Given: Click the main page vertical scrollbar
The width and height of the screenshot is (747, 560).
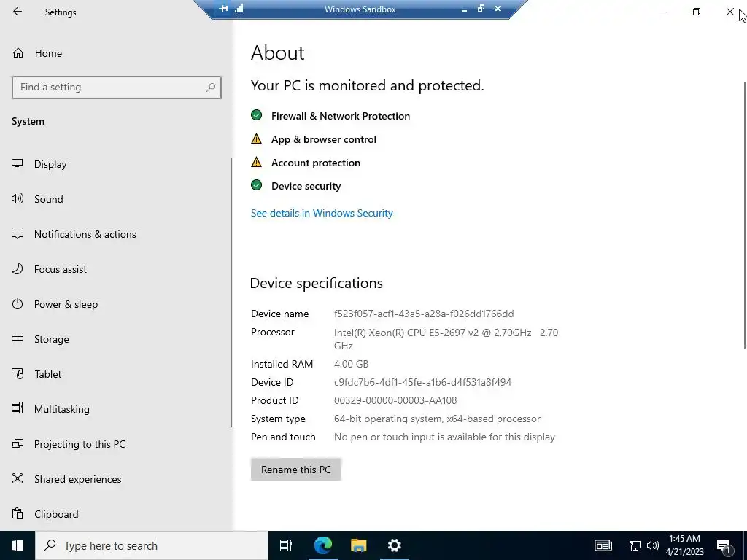Looking at the screenshot, I should coord(744,214).
